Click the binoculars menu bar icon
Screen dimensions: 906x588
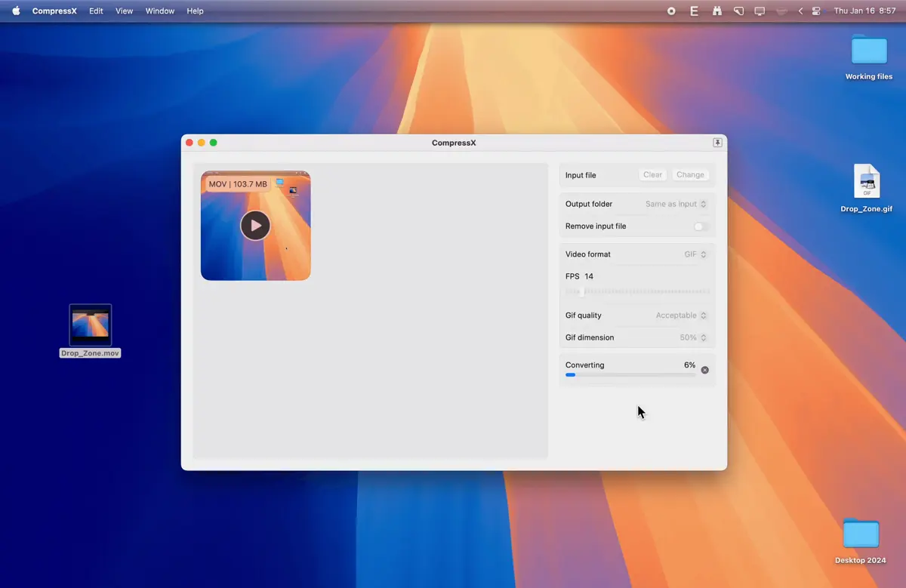pyautogui.click(x=716, y=11)
